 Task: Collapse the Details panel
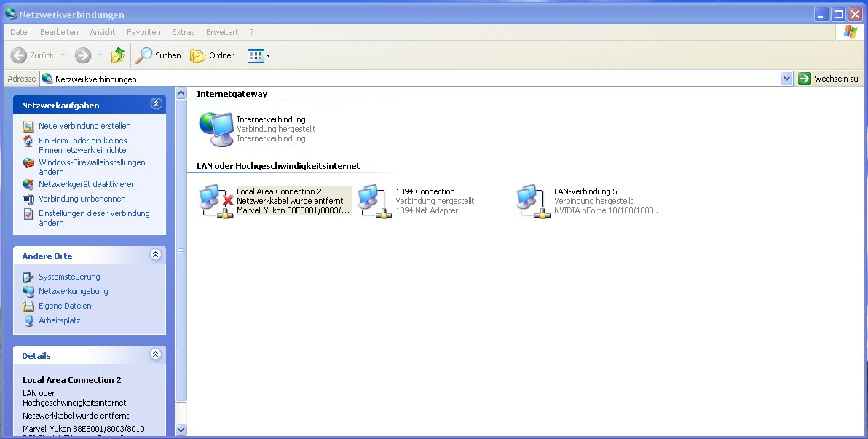pyautogui.click(x=156, y=355)
